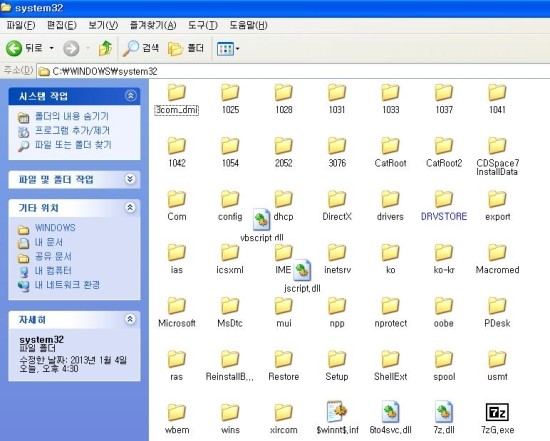
Task: Open the 보기(V) menu
Action: (103, 25)
